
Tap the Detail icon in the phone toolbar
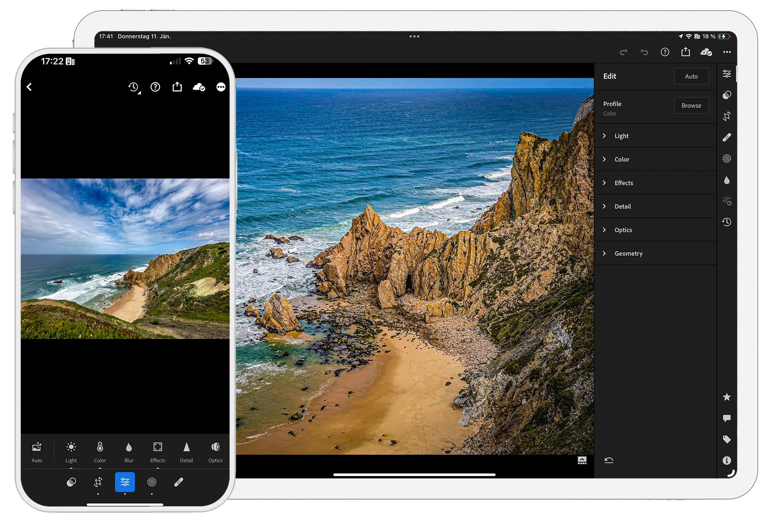(186, 447)
